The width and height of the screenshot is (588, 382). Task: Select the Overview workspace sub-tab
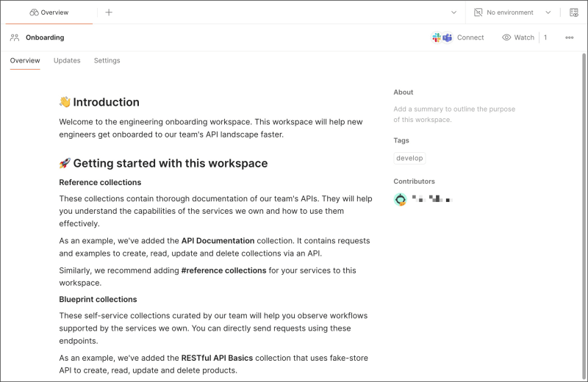point(25,60)
